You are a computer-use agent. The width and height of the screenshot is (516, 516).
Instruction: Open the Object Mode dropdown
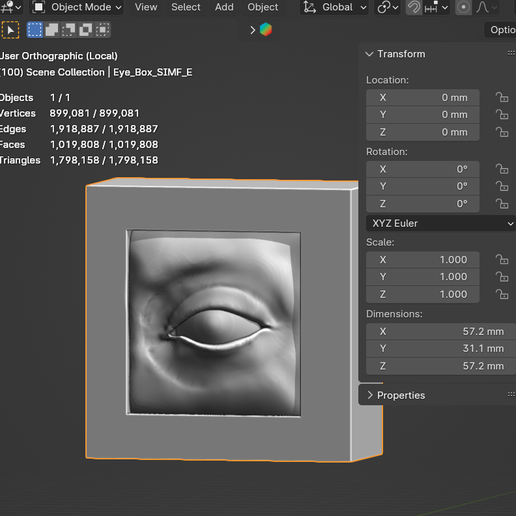[76, 7]
